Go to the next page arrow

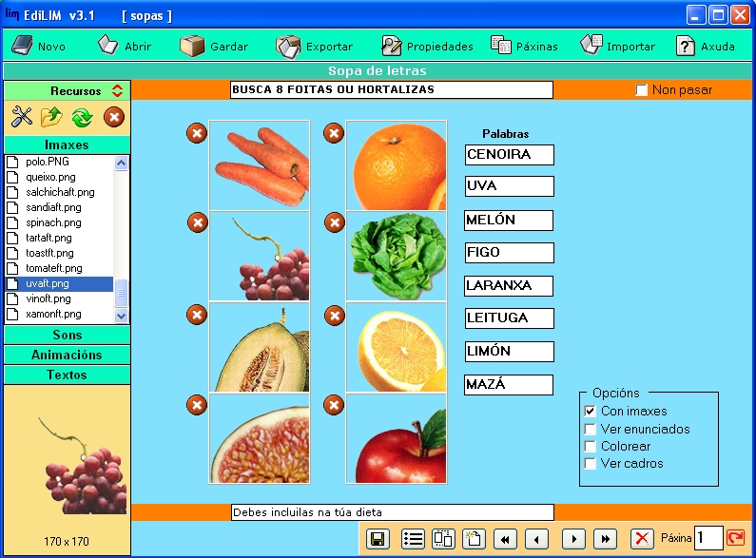pos(572,539)
